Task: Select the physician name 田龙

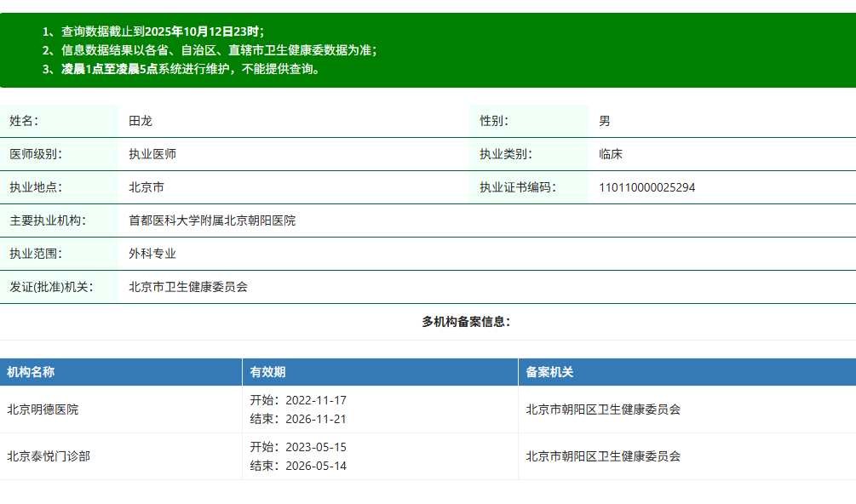Action: (x=140, y=121)
